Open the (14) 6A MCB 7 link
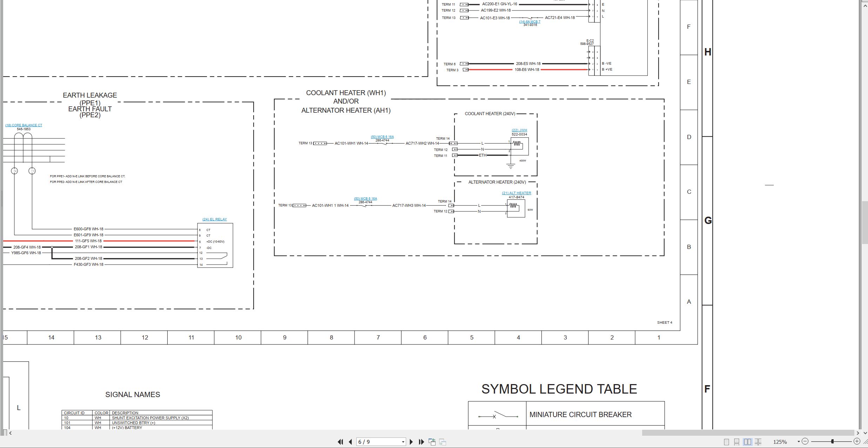868x448 pixels. (530, 22)
